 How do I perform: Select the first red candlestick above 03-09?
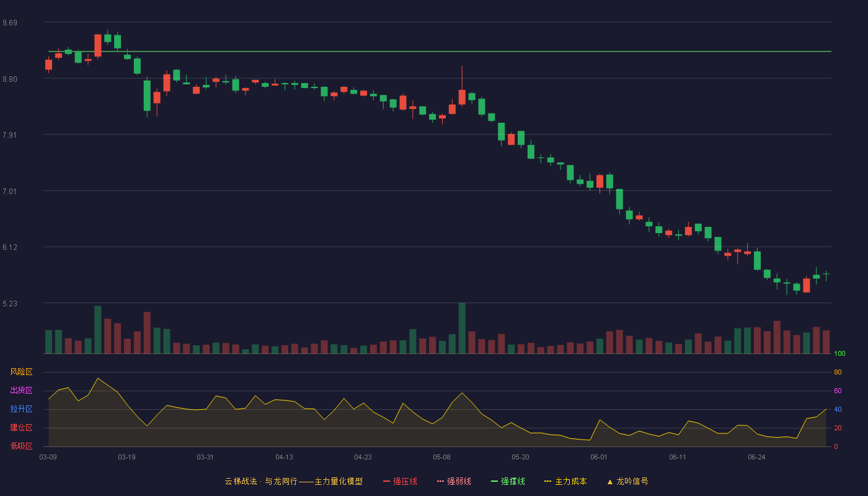48,64
